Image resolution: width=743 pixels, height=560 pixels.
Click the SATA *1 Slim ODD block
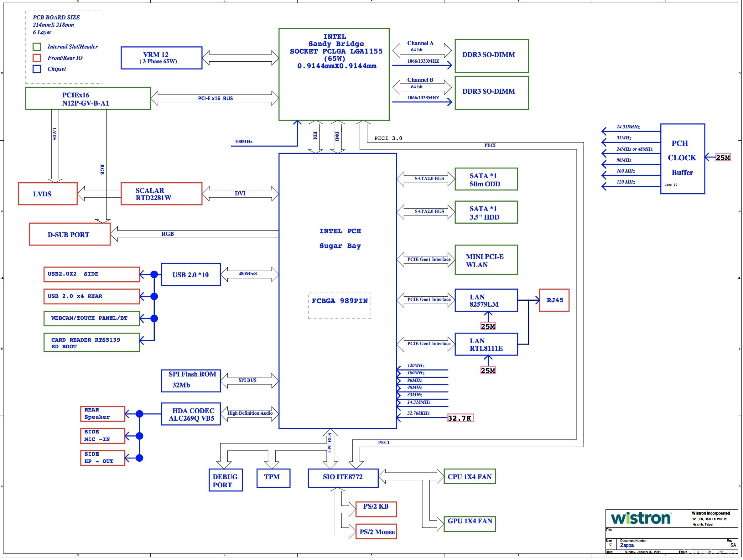click(x=486, y=179)
